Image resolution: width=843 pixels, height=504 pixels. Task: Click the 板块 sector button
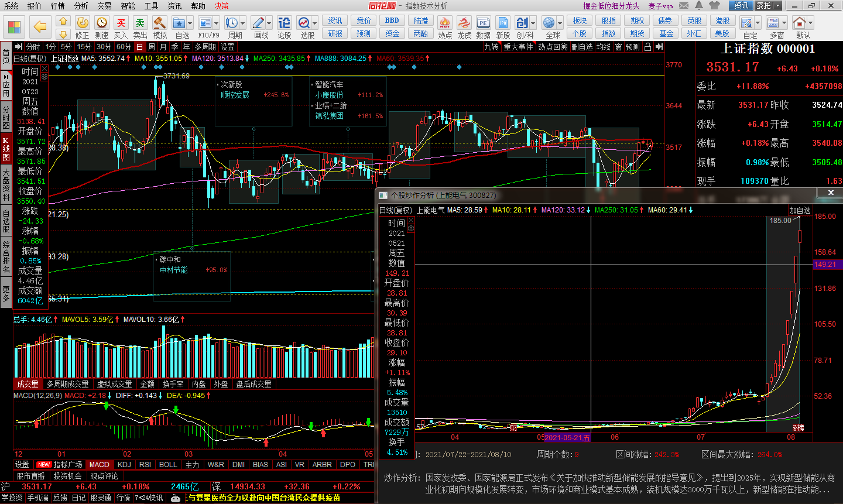pyautogui.click(x=580, y=20)
